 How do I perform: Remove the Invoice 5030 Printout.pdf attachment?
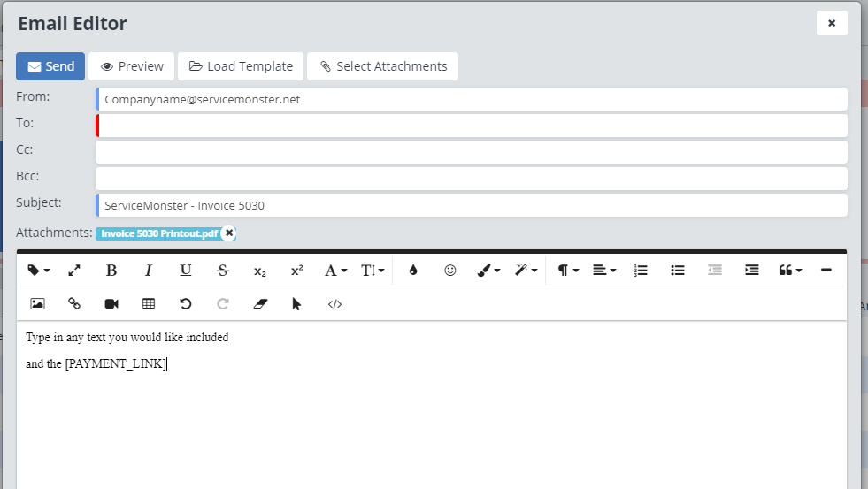pyautogui.click(x=229, y=233)
